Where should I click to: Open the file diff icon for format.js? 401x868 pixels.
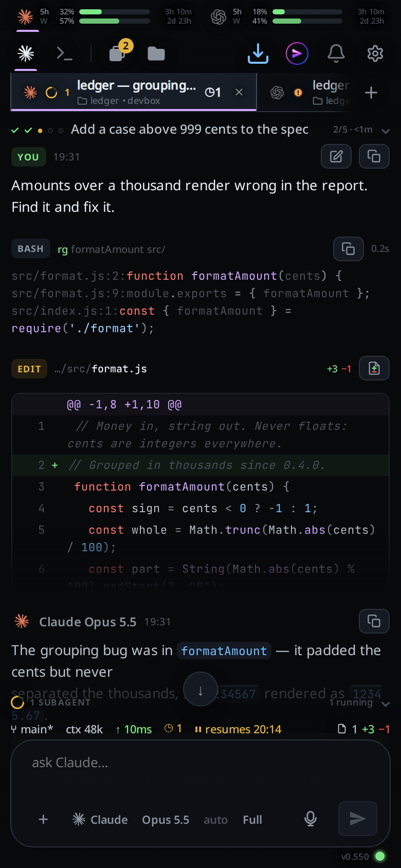pyautogui.click(x=374, y=368)
